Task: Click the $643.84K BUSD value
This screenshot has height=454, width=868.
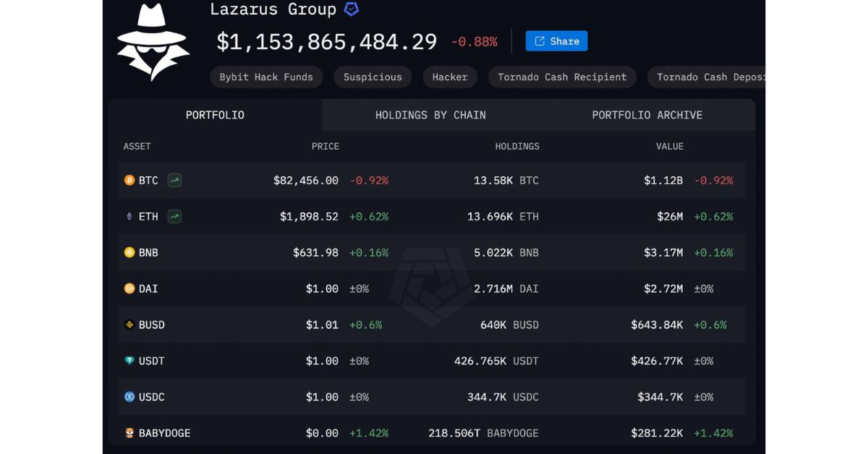Action: [657, 325]
